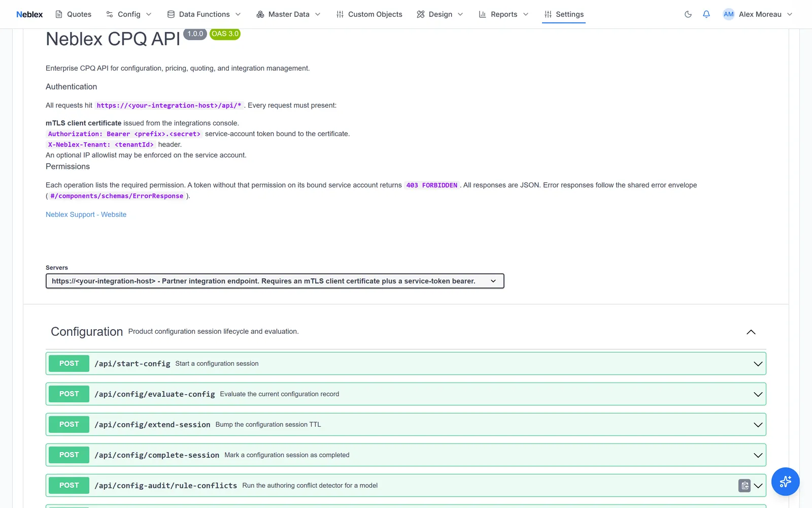This screenshot has height=508, width=812.
Task: Click the Configuration section heading
Action: click(x=87, y=332)
